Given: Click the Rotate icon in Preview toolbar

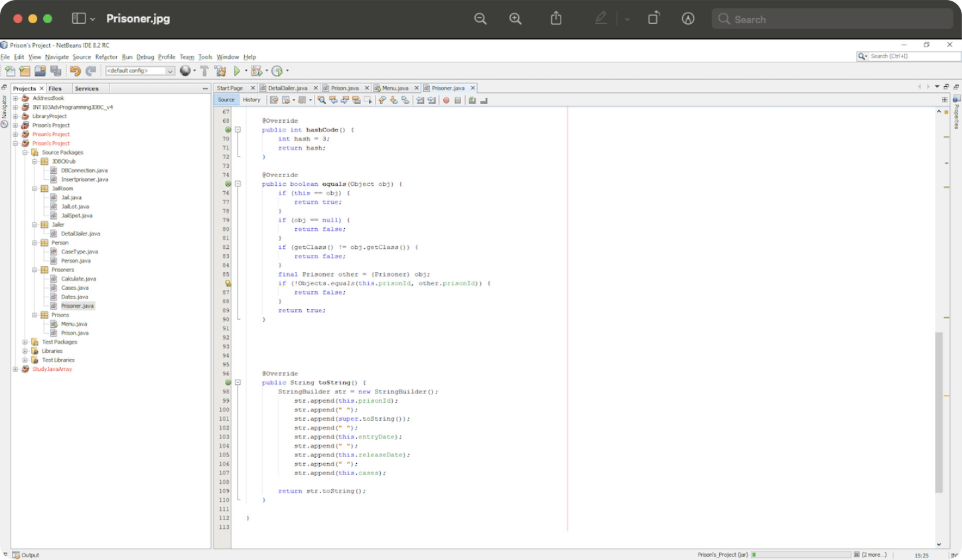Looking at the screenshot, I should [653, 19].
